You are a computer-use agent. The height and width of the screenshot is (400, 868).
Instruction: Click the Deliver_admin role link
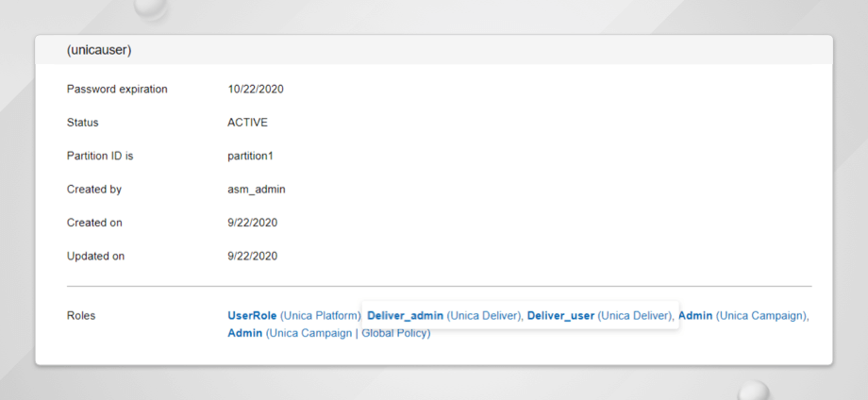click(x=405, y=316)
